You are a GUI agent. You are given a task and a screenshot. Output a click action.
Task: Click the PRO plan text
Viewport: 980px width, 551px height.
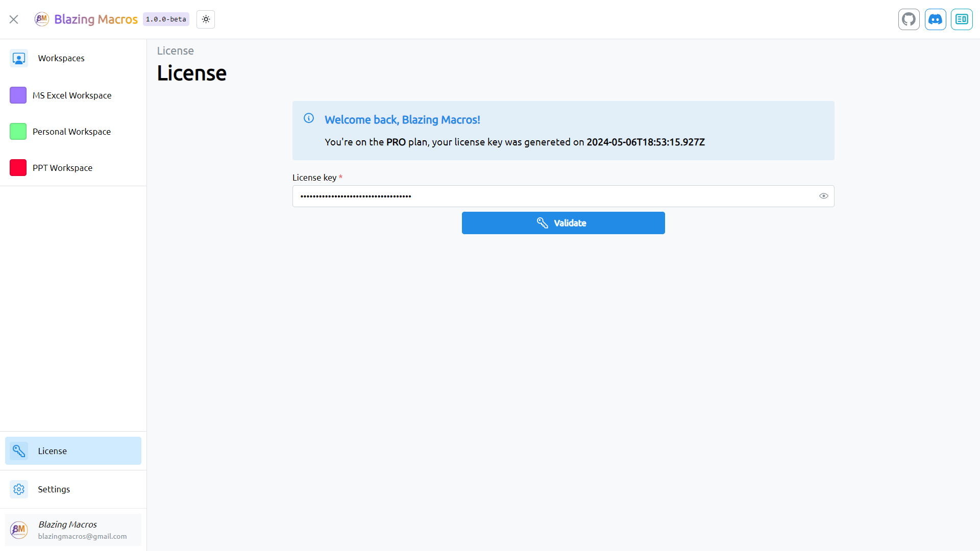coord(396,142)
